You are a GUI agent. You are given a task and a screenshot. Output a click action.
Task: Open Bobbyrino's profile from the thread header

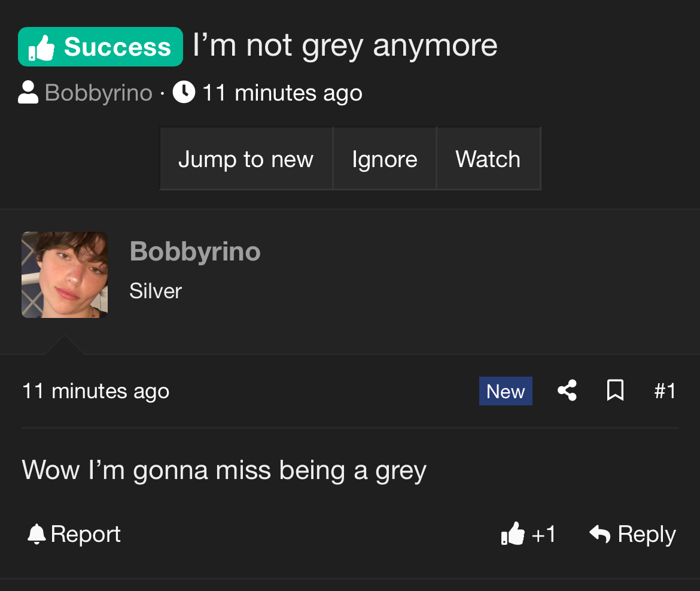click(x=99, y=93)
